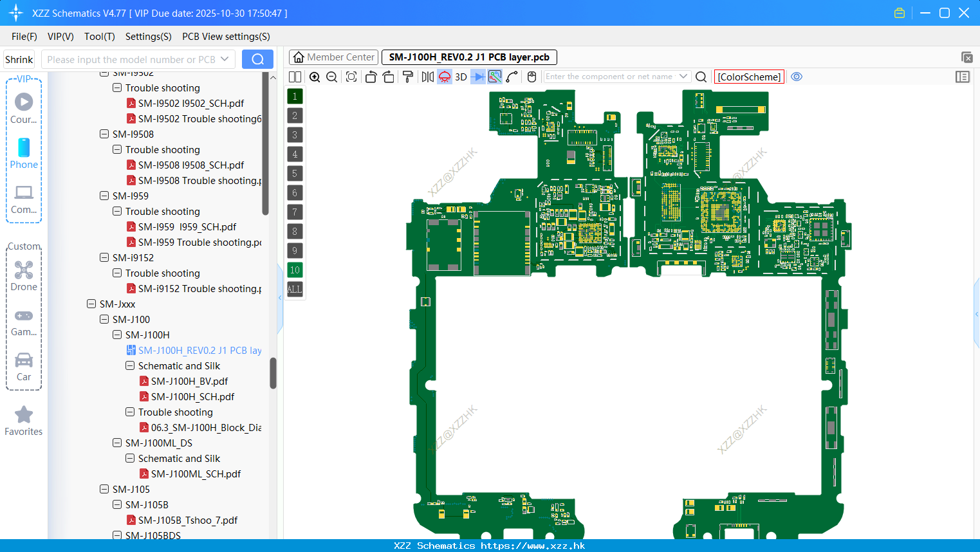Click the Shrink button
The image size is (980, 552).
pos(19,59)
